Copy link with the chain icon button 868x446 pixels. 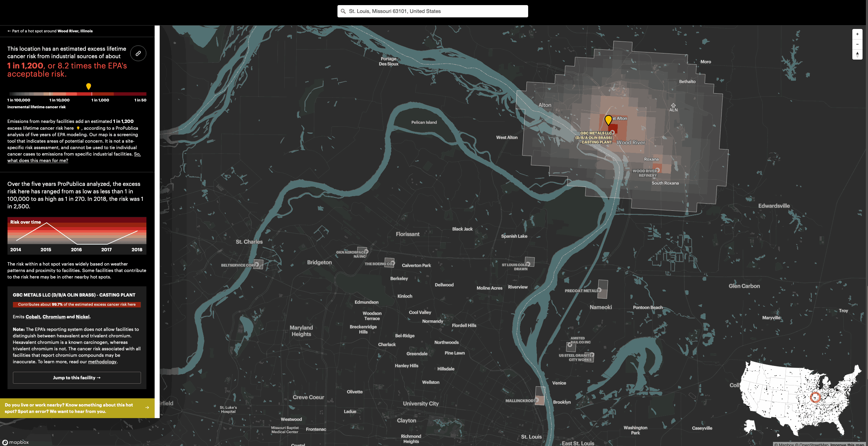pyautogui.click(x=138, y=53)
